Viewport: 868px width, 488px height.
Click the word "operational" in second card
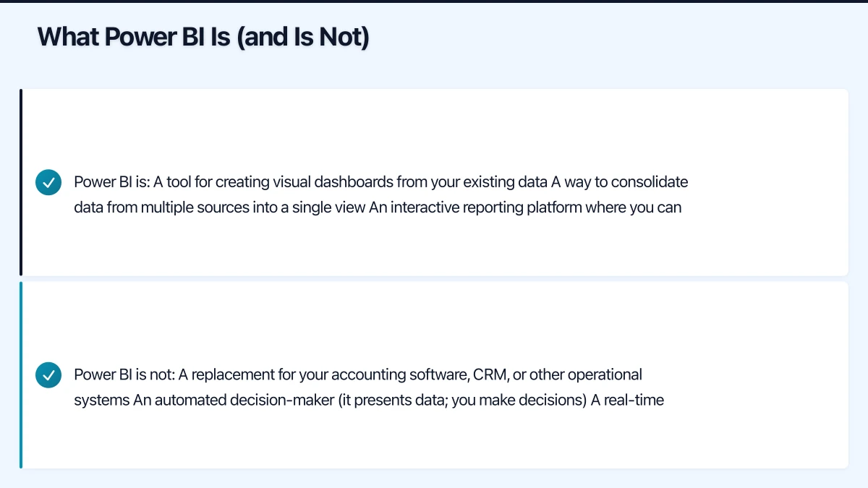[x=605, y=375]
